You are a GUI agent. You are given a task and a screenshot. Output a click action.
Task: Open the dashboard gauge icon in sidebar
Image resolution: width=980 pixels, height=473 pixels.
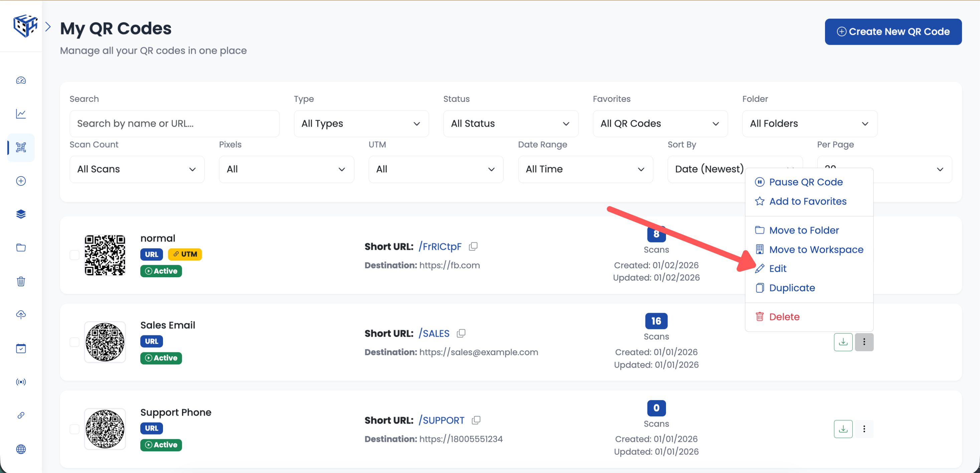[x=21, y=80]
